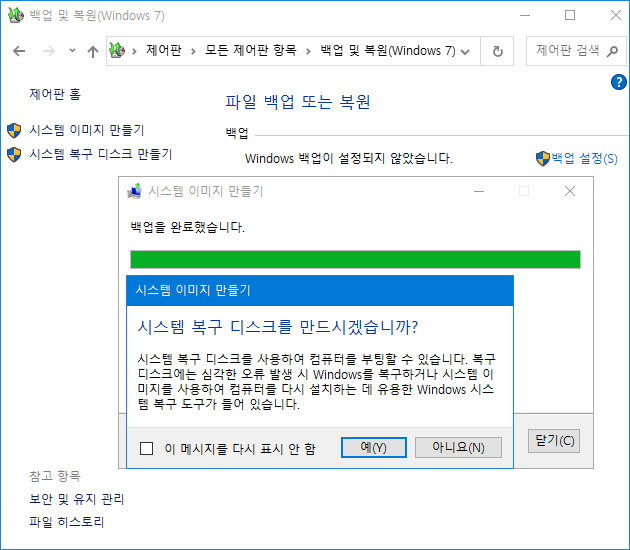Click the search magnifier icon
630x550 pixels.
[x=613, y=51]
